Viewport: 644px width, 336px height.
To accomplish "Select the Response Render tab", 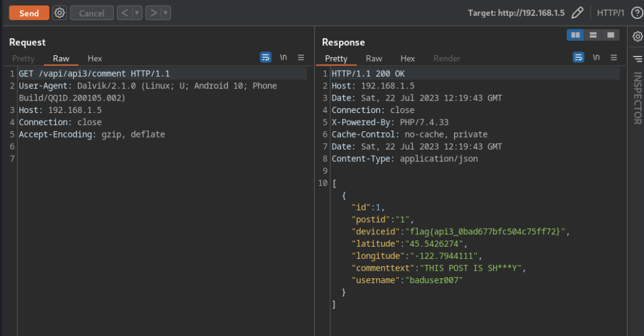I will coord(447,58).
